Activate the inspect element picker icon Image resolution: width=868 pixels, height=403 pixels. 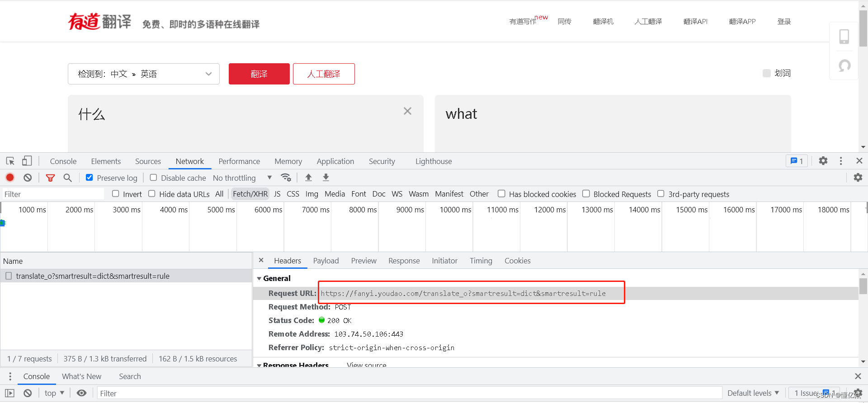10,161
